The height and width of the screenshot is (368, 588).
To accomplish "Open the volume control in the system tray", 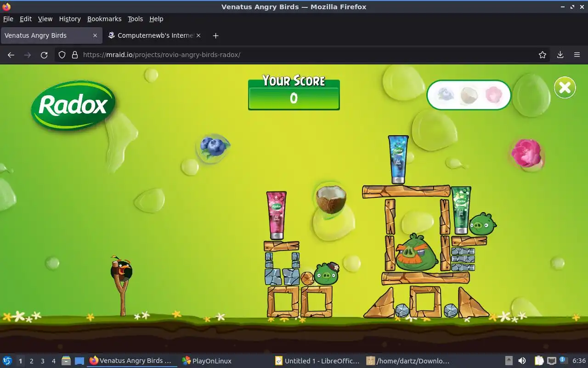I will pos(522,361).
